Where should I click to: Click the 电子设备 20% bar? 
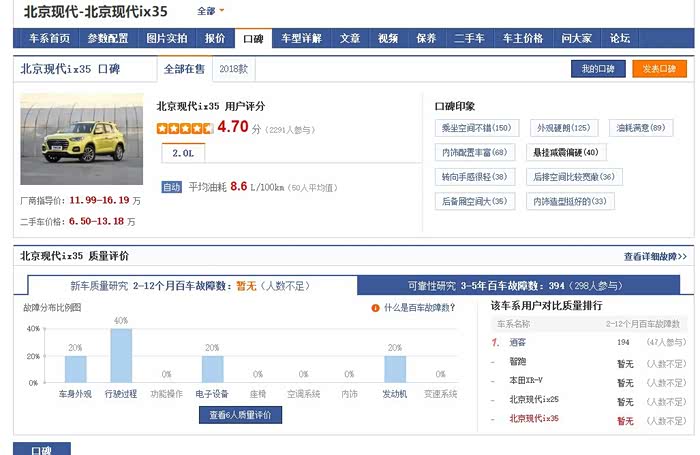[212, 369]
